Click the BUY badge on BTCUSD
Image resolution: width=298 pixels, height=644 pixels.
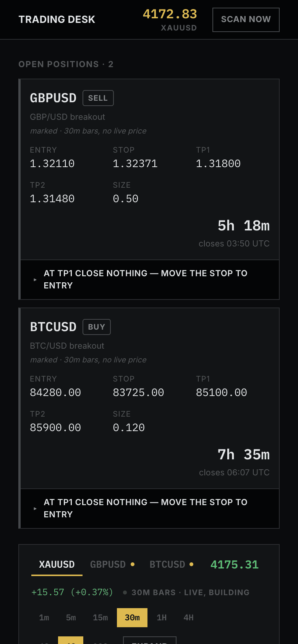(x=97, y=327)
